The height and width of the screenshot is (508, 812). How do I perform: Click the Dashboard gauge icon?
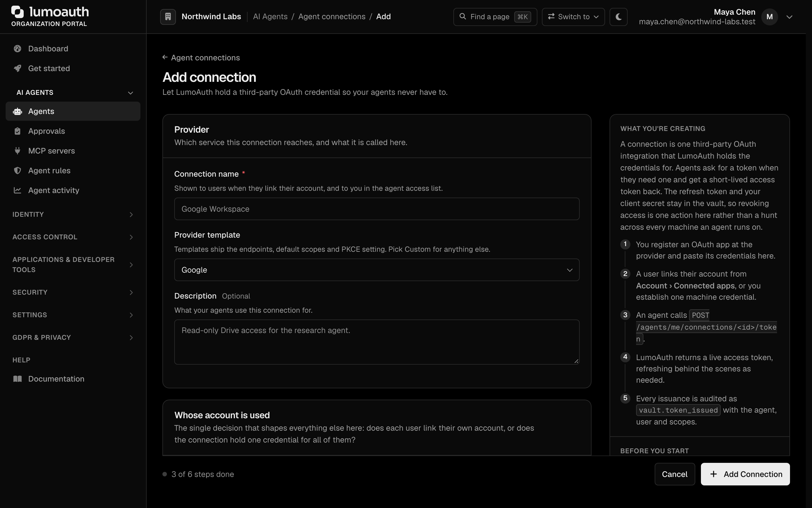coord(17,49)
